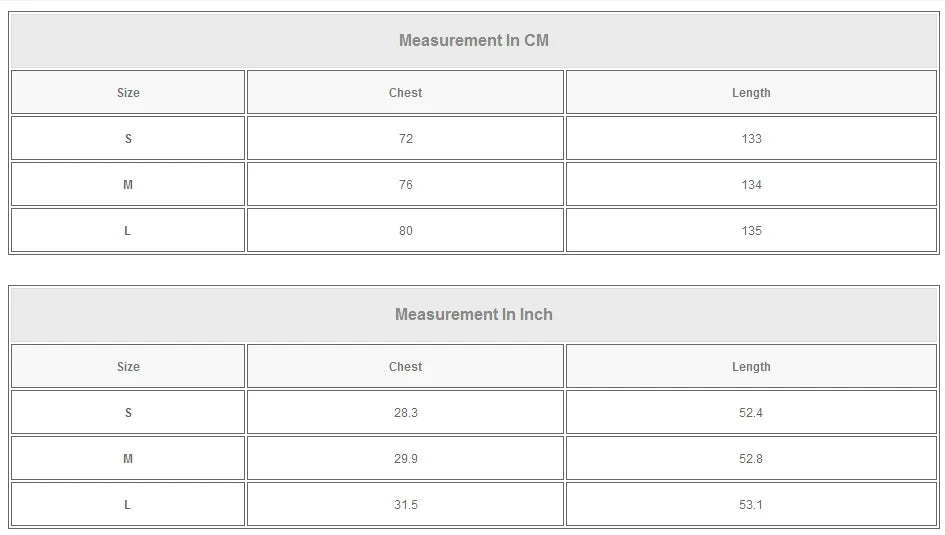Image resolution: width=945 pixels, height=535 pixels.
Task: Select the 31.5 inch chest cell
Action: coord(405,505)
